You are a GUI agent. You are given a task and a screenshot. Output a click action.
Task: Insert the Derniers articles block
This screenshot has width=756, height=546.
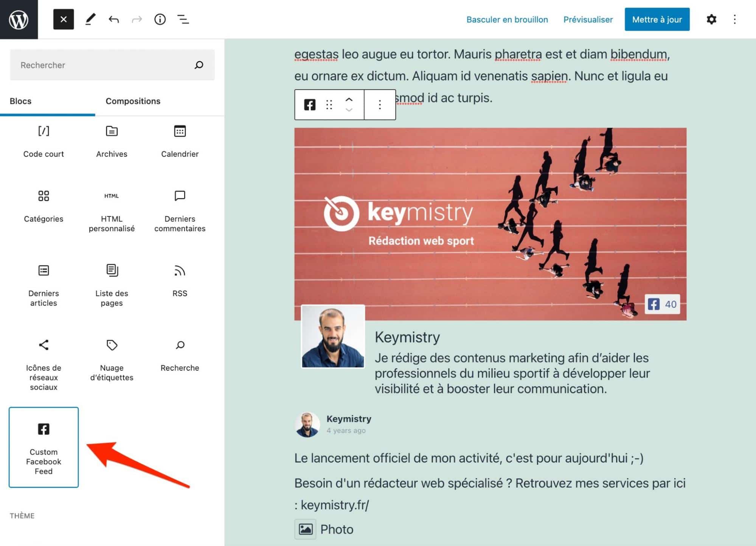coord(43,286)
